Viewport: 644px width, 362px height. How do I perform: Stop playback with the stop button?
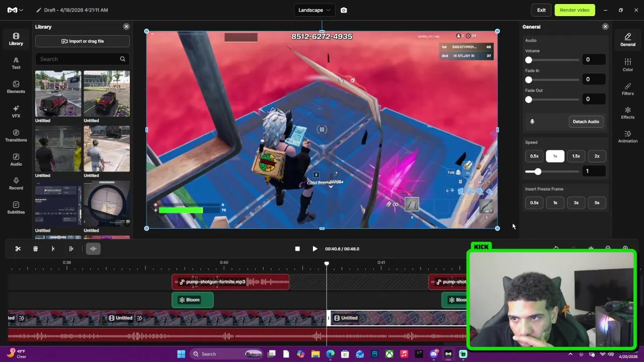point(297,249)
